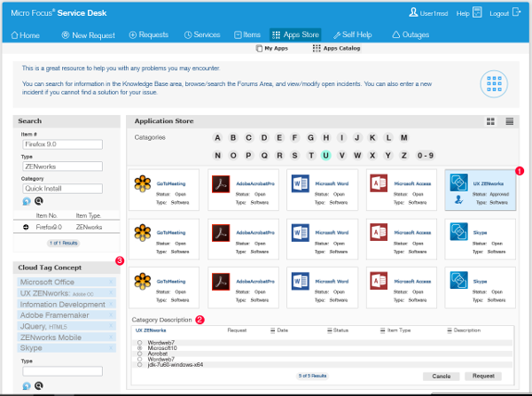532x396 pixels.
Task: Select the Acrobat radio button
Action: (x=139, y=353)
